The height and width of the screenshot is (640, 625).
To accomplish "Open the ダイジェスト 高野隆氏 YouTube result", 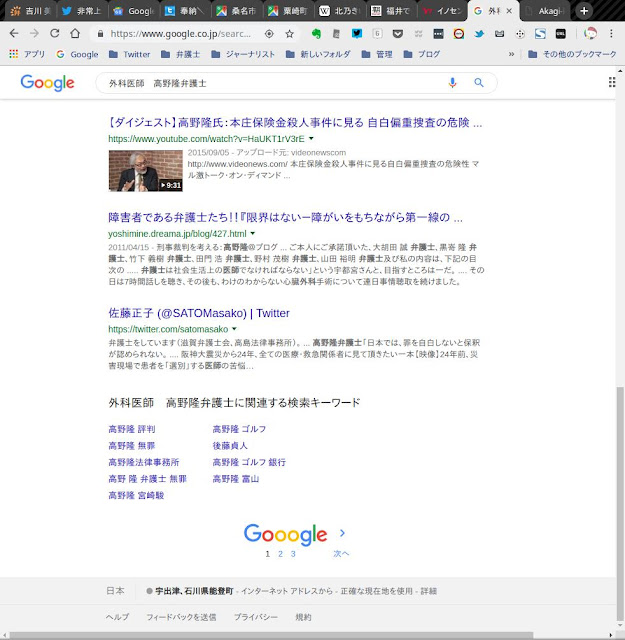I will point(295,122).
